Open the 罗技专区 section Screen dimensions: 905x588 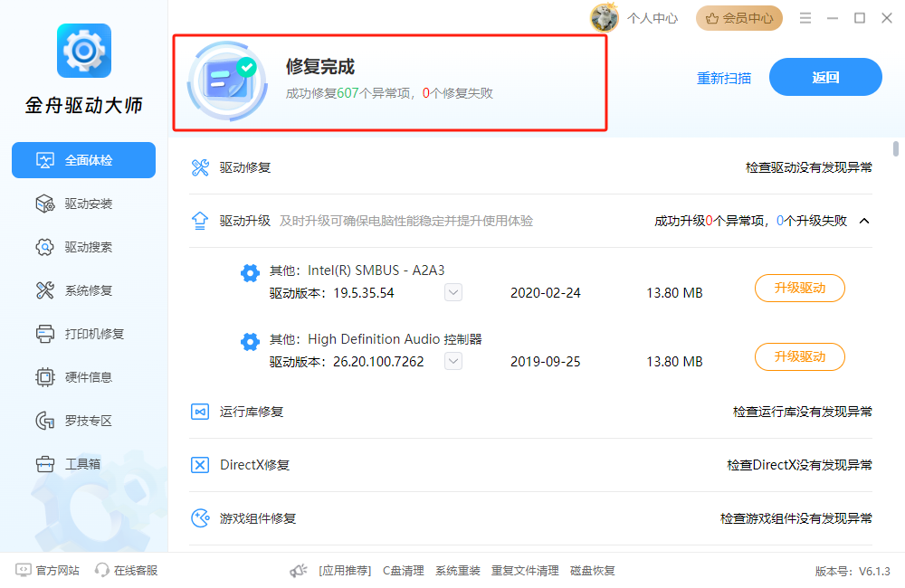tap(83, 421)
